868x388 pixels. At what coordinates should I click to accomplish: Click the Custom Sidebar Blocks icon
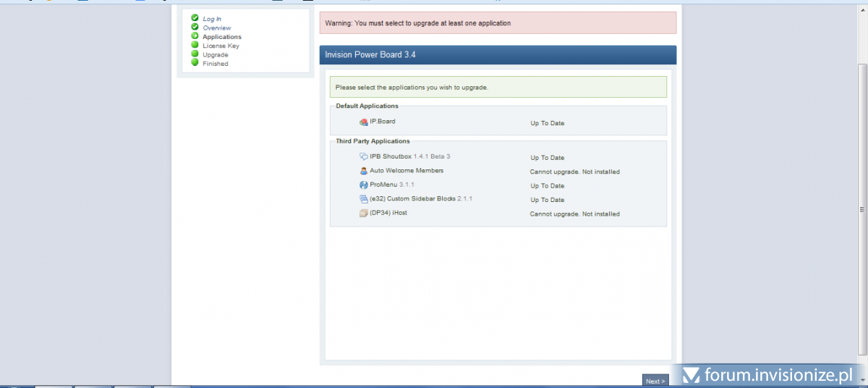pos(364,199)
